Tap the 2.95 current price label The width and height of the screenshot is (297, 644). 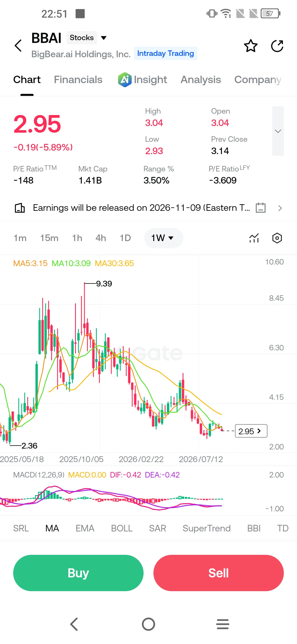[x=251, y=431]
